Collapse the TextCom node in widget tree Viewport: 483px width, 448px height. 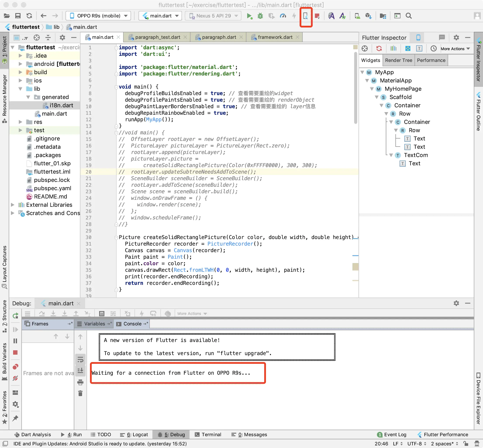[391, 155]
